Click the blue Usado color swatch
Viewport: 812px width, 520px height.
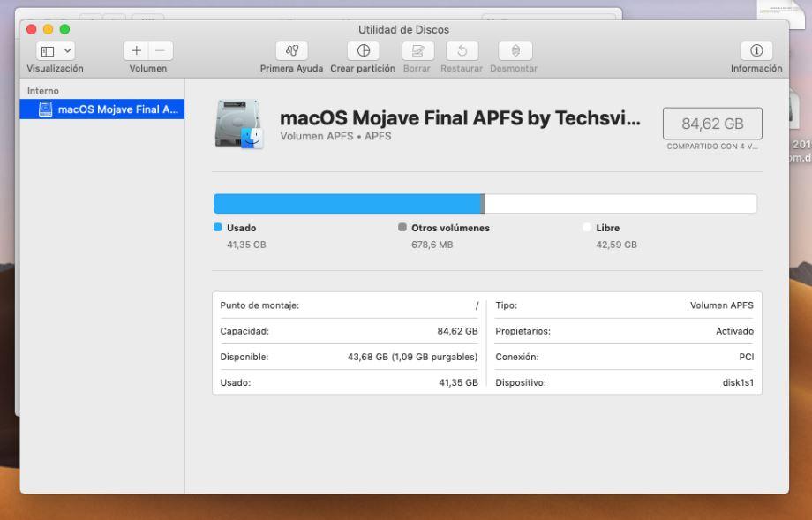coord(217,228)
